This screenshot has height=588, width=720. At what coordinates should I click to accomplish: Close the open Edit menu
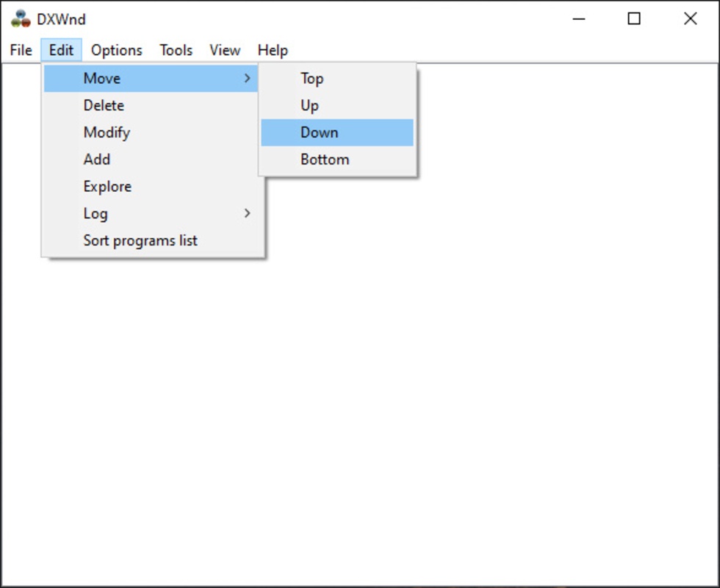coord(61,50)
